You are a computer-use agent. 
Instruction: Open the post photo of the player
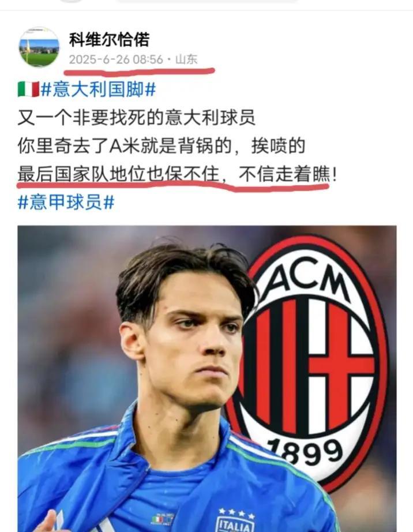[207, 379]
